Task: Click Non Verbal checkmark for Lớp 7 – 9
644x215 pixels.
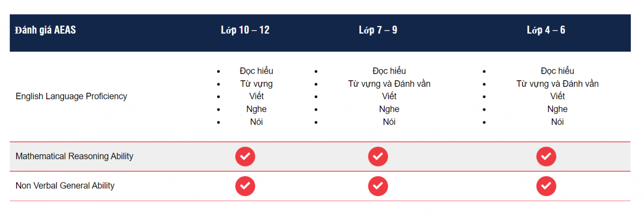Action: [378, 186]
